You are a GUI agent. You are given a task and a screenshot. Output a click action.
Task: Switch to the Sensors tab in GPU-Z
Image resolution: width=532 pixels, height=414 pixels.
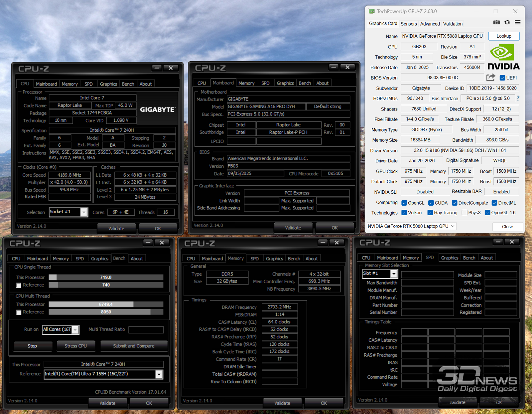pos(409,24)
